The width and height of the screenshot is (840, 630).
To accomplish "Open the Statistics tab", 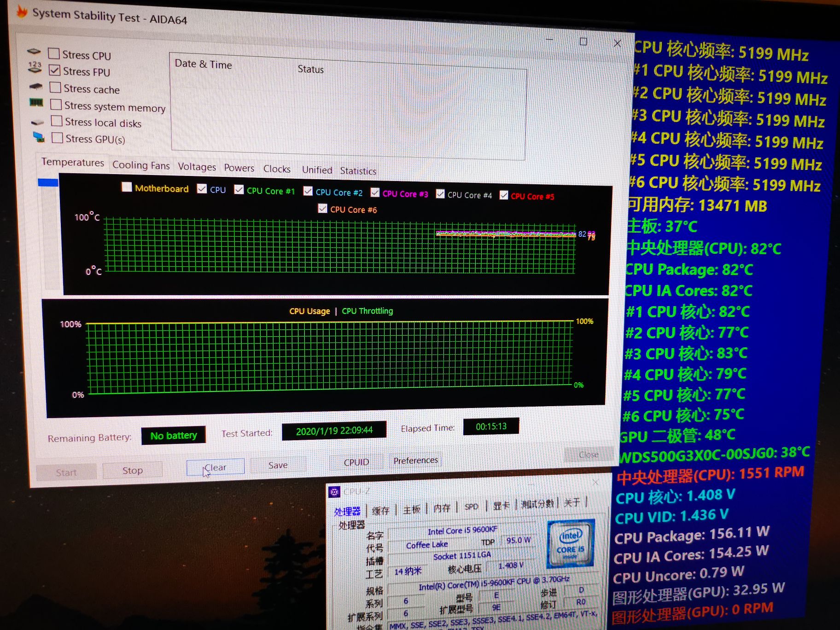I will [x=358, y=171].
